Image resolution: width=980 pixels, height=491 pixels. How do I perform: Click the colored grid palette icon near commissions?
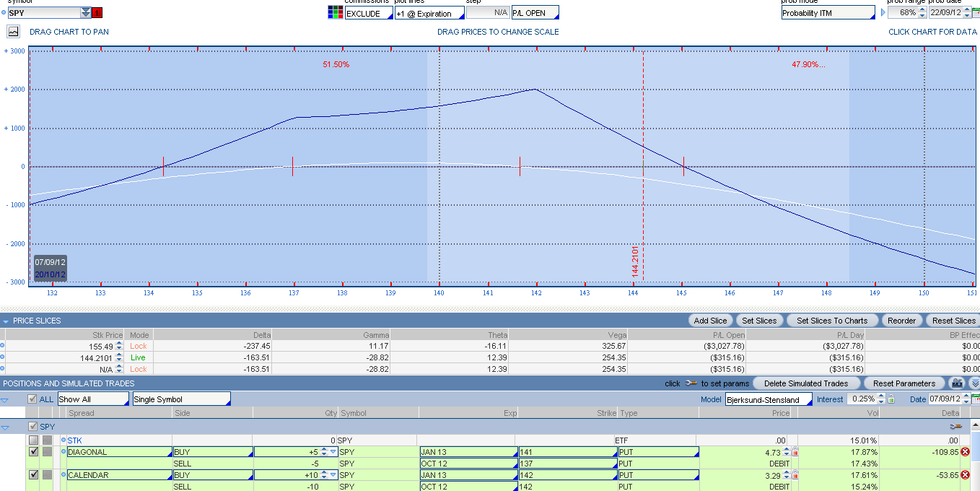pyautogui.click(x=335, y=12)
